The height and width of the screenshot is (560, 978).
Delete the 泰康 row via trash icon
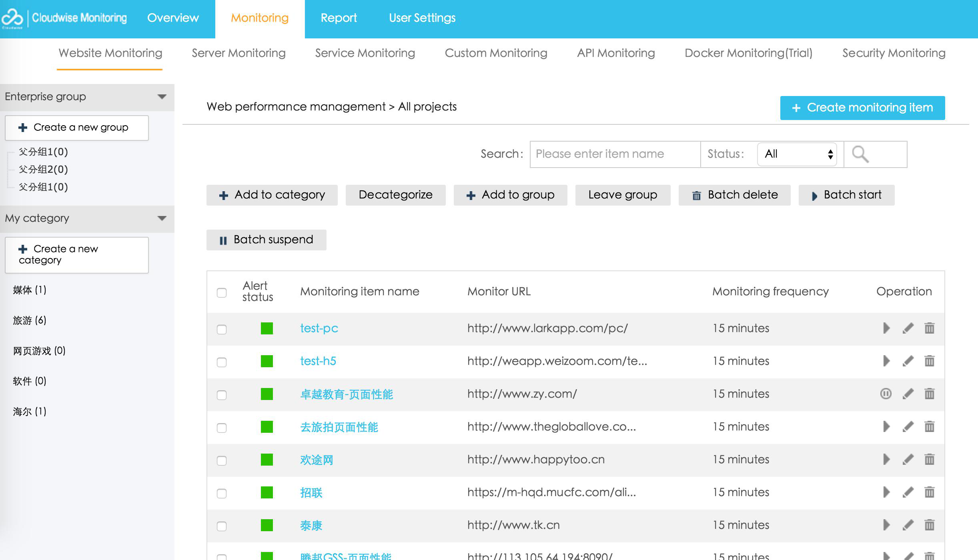point(929,525)
